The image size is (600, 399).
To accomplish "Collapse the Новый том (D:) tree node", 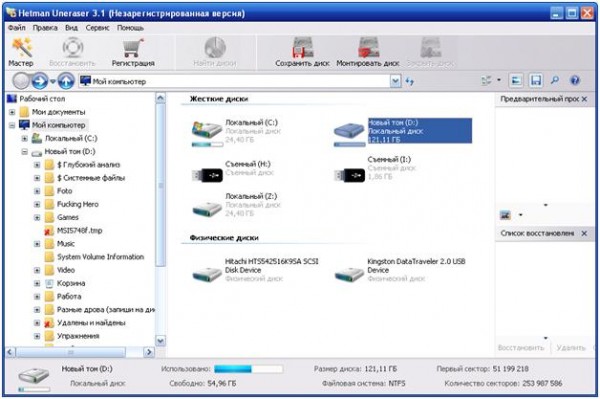I will [x=24, y=152].
